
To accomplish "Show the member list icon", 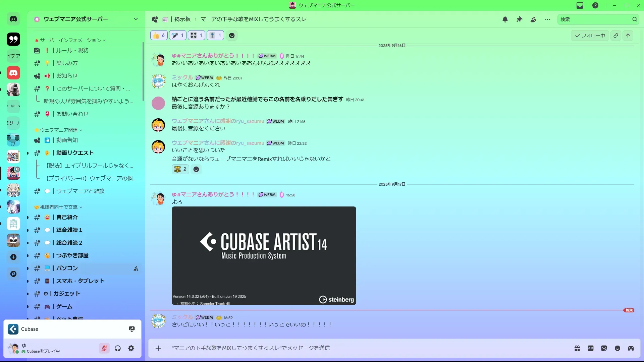I will pos(533,19).
